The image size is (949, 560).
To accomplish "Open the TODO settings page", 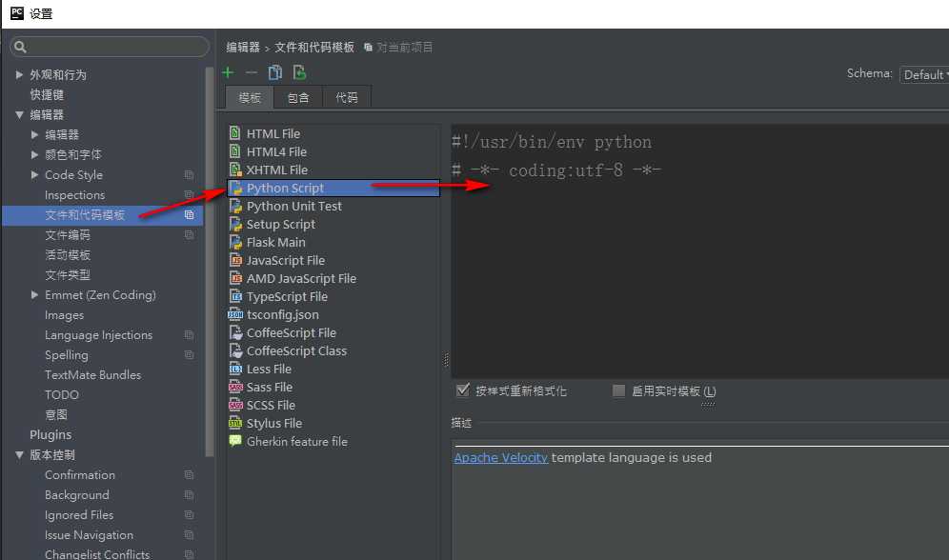I will tap(62, 395).
